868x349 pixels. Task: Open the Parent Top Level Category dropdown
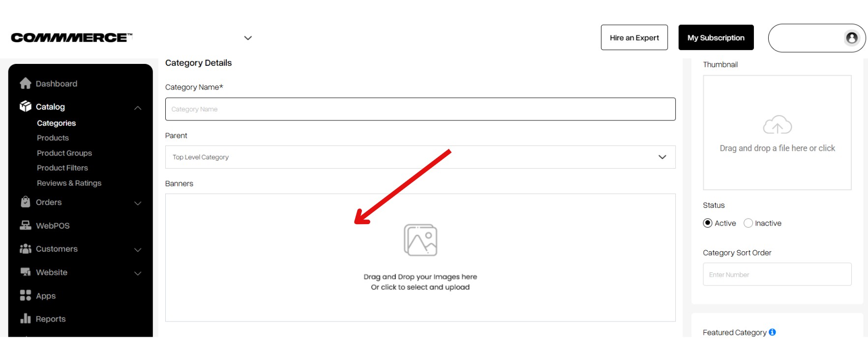click(420, 157)
